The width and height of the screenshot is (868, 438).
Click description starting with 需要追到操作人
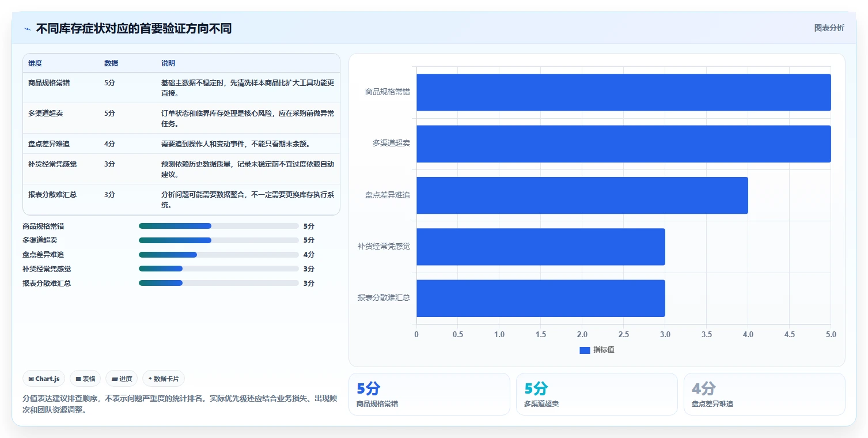click(x=237, y=144)
